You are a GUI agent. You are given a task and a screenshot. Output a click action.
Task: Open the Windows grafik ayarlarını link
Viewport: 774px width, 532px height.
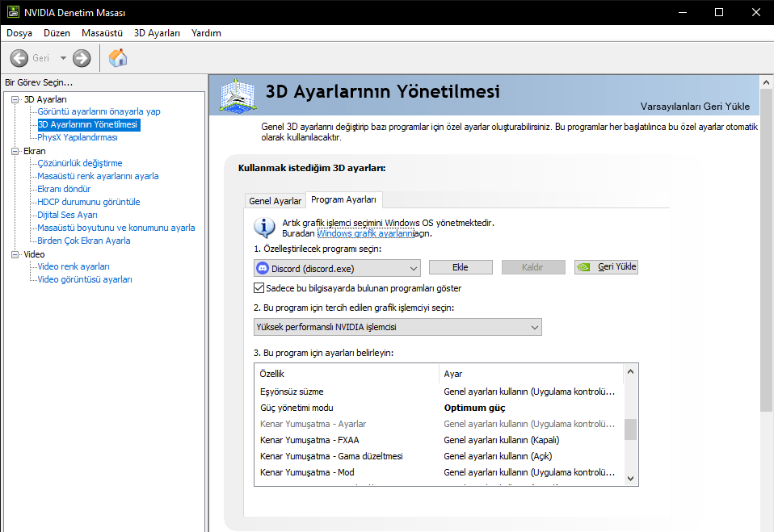(366, 233)
